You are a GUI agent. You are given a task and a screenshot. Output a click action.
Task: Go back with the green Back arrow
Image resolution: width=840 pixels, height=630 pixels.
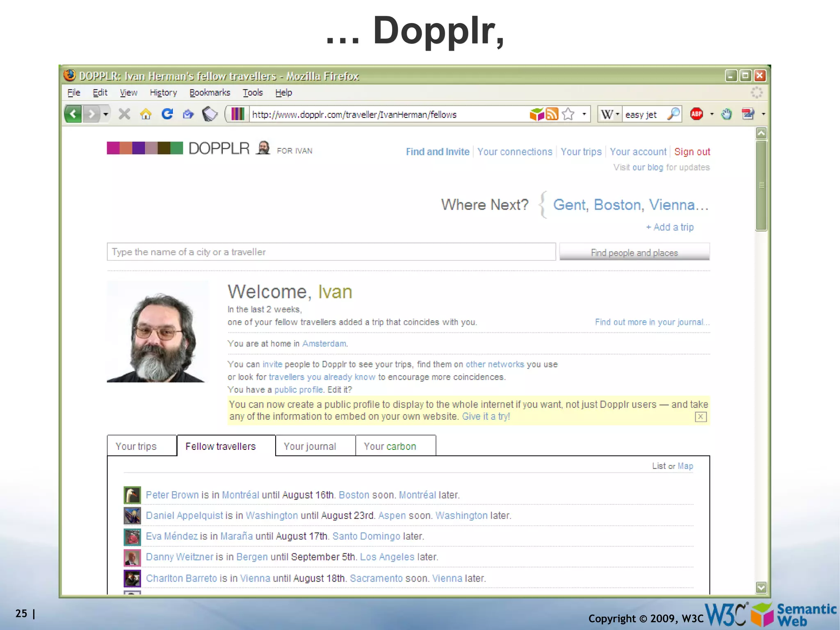coord(73,114)
